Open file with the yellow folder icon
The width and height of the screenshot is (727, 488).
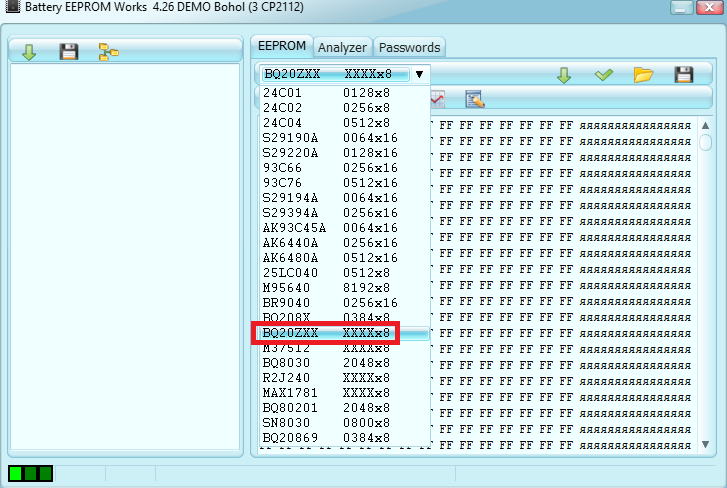[x=644, y=75]
